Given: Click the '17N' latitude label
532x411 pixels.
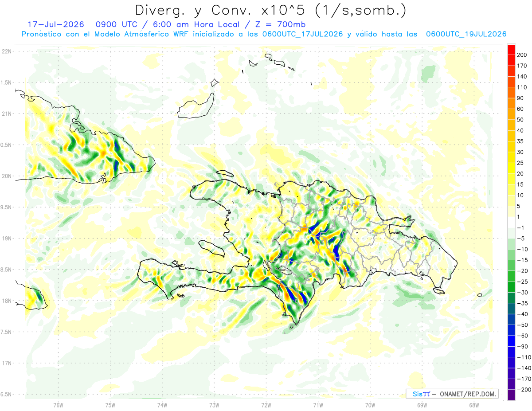Looking at the screenshot, I should pyautogui.click(x=7, y=363).
